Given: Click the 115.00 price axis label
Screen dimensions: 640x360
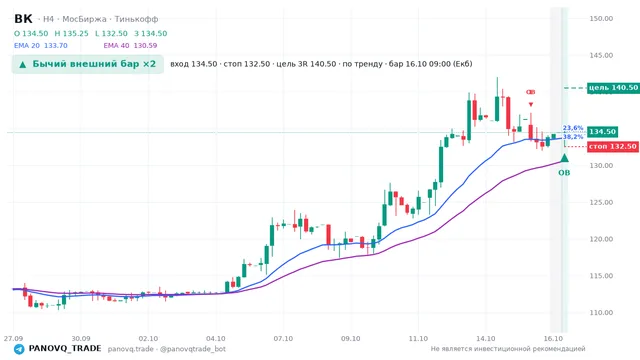Looking at the screenshot, I should [601, 276].
